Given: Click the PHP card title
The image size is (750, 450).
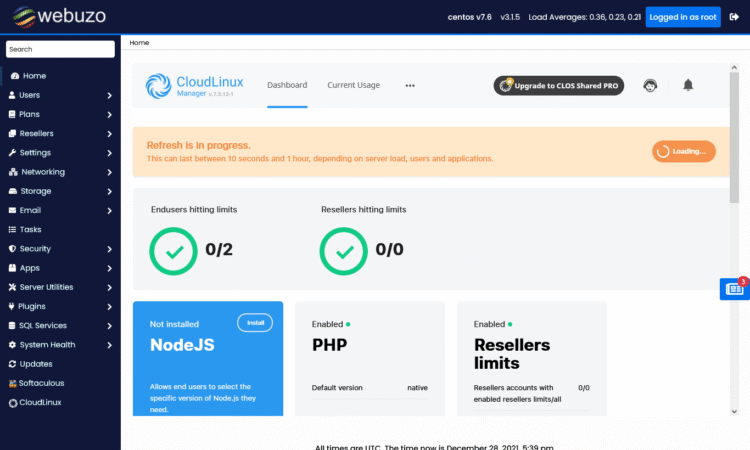Looking at the screenshot, I should 330,345.
